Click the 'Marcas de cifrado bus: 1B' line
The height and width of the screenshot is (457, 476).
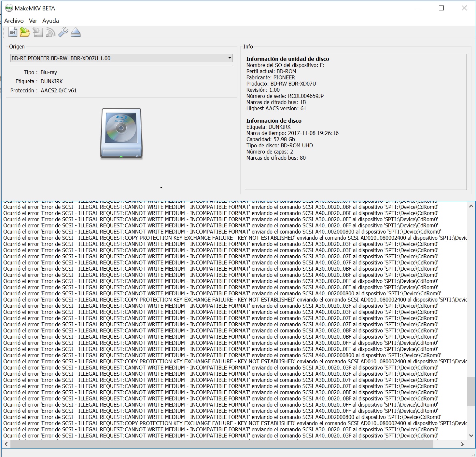[276, 102]
